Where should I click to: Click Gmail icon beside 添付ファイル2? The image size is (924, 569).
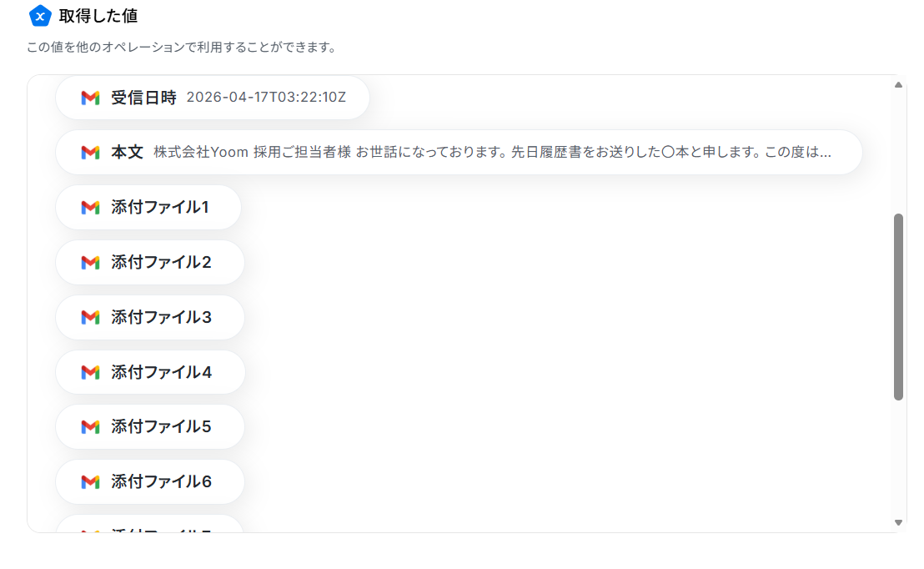click(x=90, y=262)
